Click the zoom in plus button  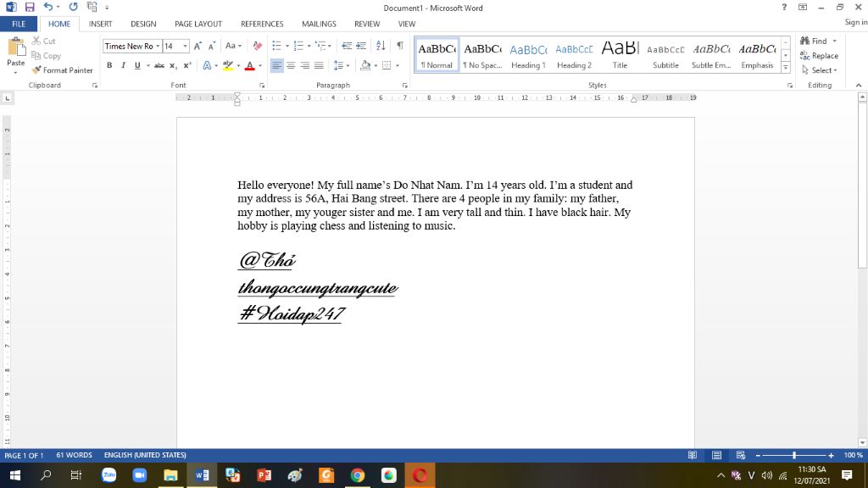831,455
